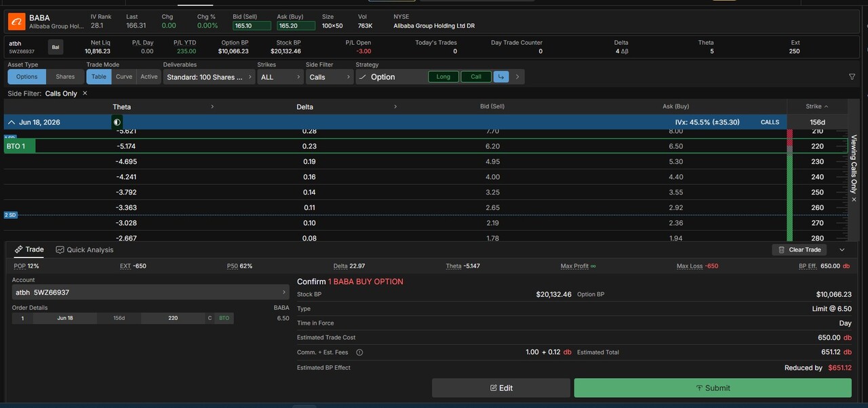The height and width of the screenshot is (408, 868).
Task: Submit the BABA buy option order
Action: coord(712,388)
